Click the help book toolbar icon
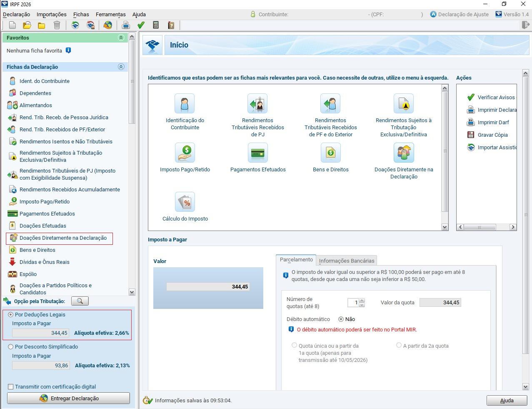The width and height of the screenshot is (532, 409). tap(171, 25)
